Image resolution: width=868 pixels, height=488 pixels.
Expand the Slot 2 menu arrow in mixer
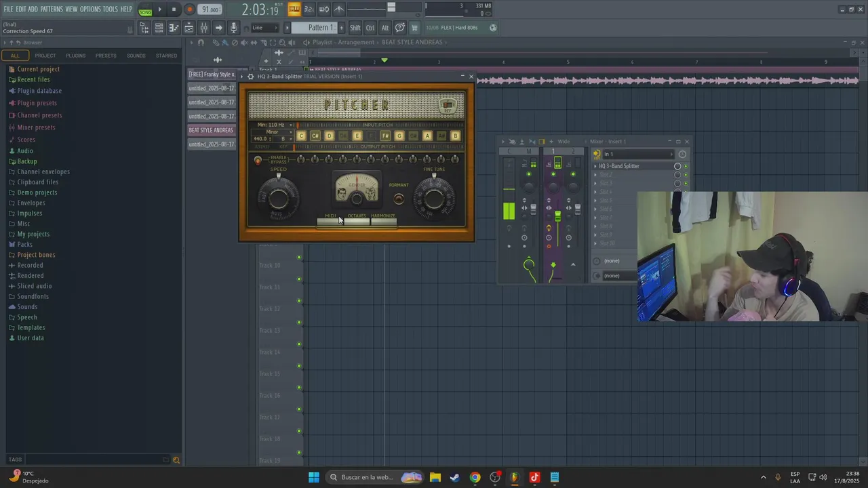tap(595, 175)
